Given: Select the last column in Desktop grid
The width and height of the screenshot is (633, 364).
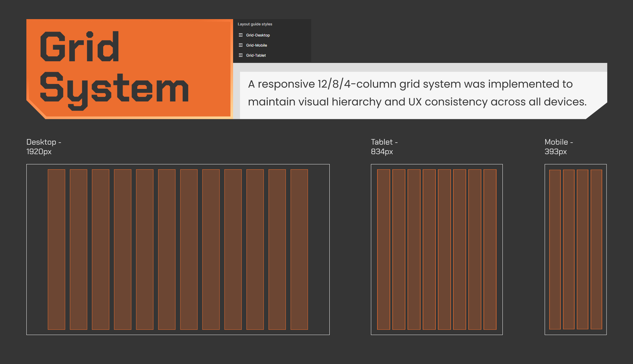Looking at the screenshot, I should coord(299,249).
